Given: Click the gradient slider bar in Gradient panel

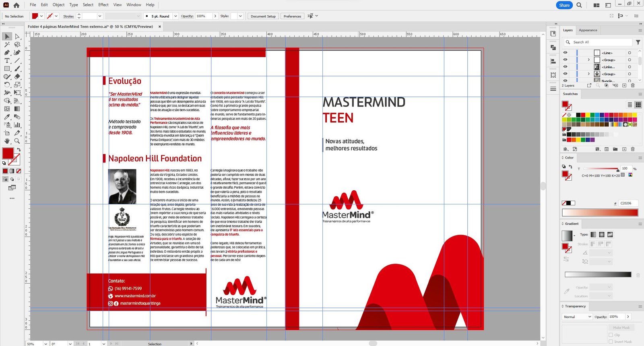Looking at the screenshot, I should pyautogui.click(x=598, y=274).
